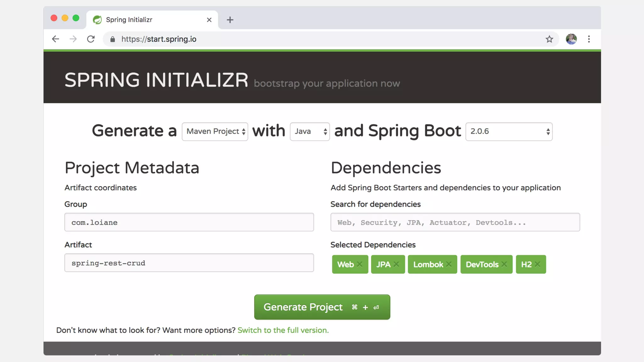644x362 pixels.
Task: Click the Spring leaf favicon in tab
Action: 97,20
